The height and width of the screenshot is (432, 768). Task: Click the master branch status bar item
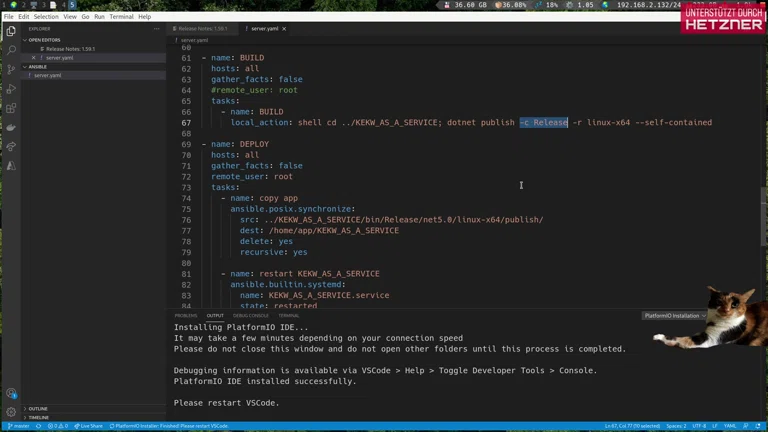(x=19, y=426)
